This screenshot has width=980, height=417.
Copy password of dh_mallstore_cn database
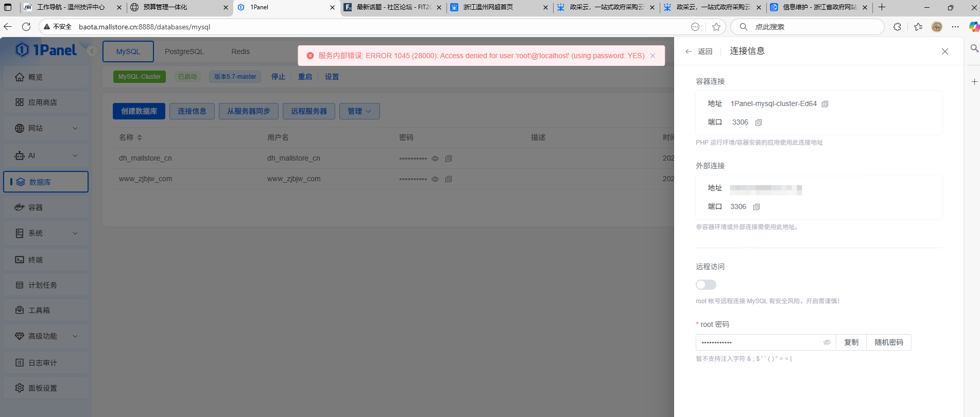click(449, 159)
